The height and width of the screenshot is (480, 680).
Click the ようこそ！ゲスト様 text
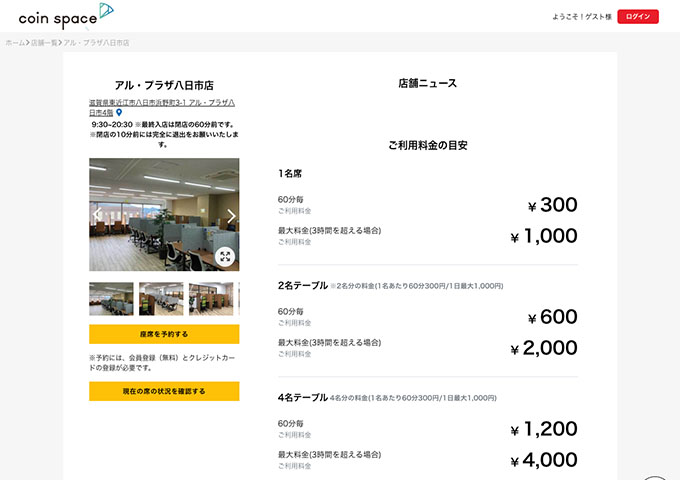coord(582,16)
